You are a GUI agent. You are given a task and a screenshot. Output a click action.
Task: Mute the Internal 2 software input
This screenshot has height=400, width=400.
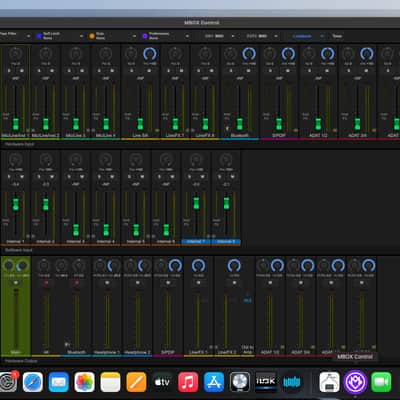52,177
